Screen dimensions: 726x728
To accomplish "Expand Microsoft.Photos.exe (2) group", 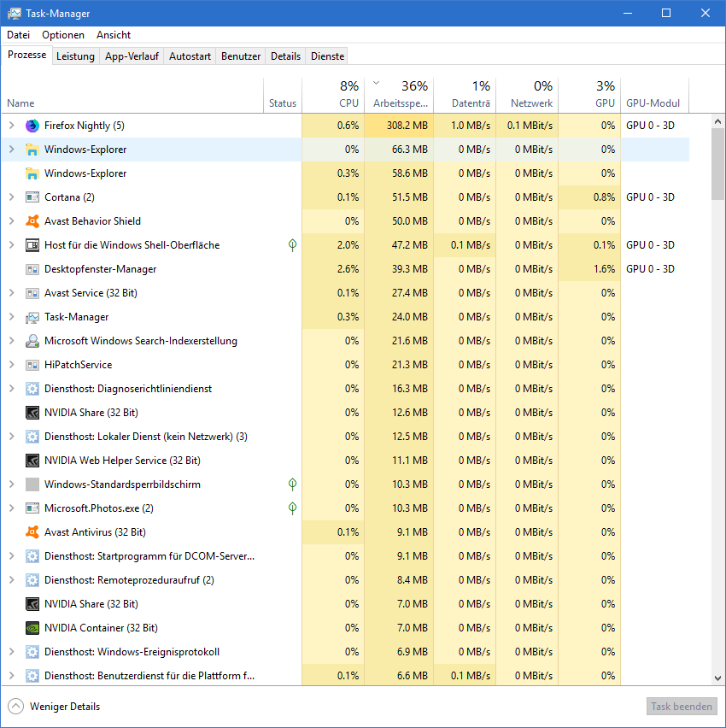I will 12,508.
